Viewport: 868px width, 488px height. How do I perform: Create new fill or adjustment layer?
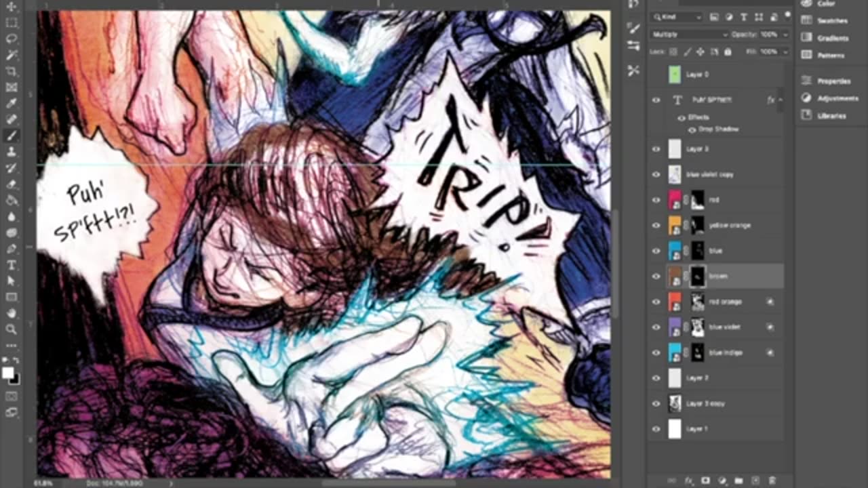[x=722, y=481]
